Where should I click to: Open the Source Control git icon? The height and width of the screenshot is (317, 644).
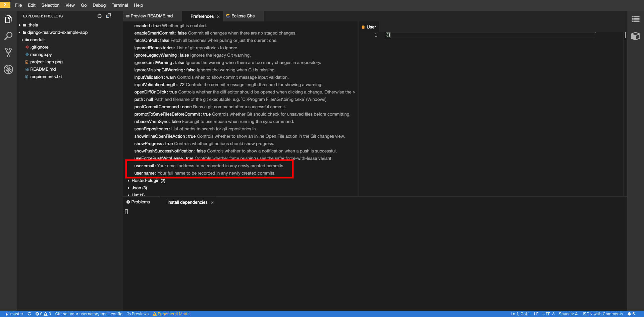[x=8, y=52]
